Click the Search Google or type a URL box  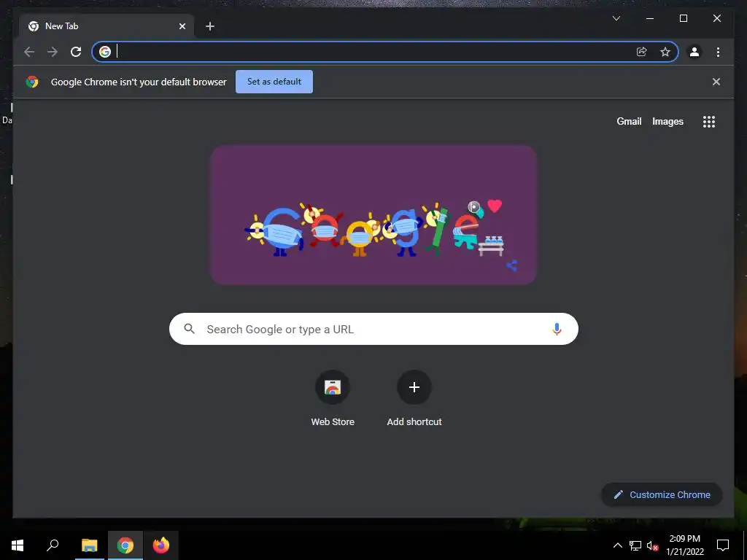373,329
